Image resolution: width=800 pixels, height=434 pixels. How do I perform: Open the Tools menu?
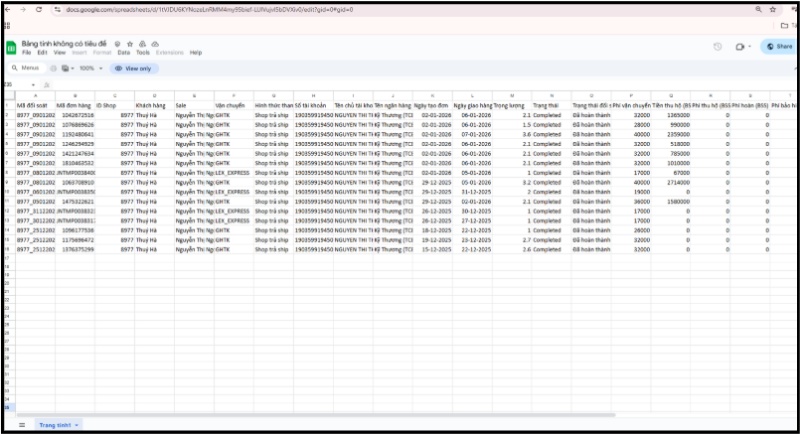tap(143, 53)
